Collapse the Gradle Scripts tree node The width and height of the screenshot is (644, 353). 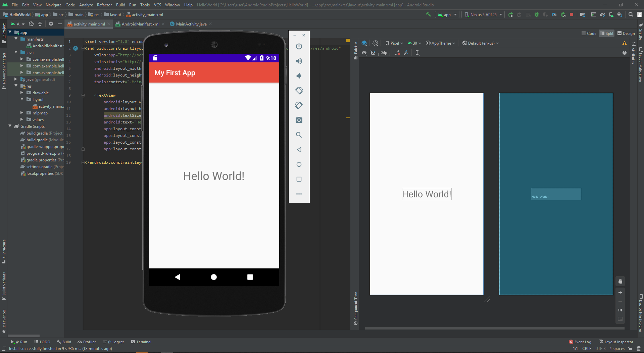click(10, 126)
